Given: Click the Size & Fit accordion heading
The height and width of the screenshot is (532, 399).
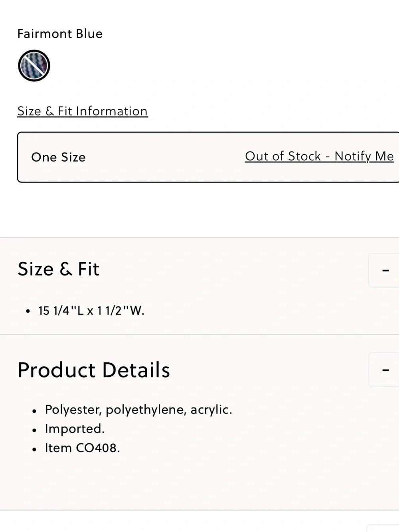Looking at the screenshot, I should coord(58,269).
